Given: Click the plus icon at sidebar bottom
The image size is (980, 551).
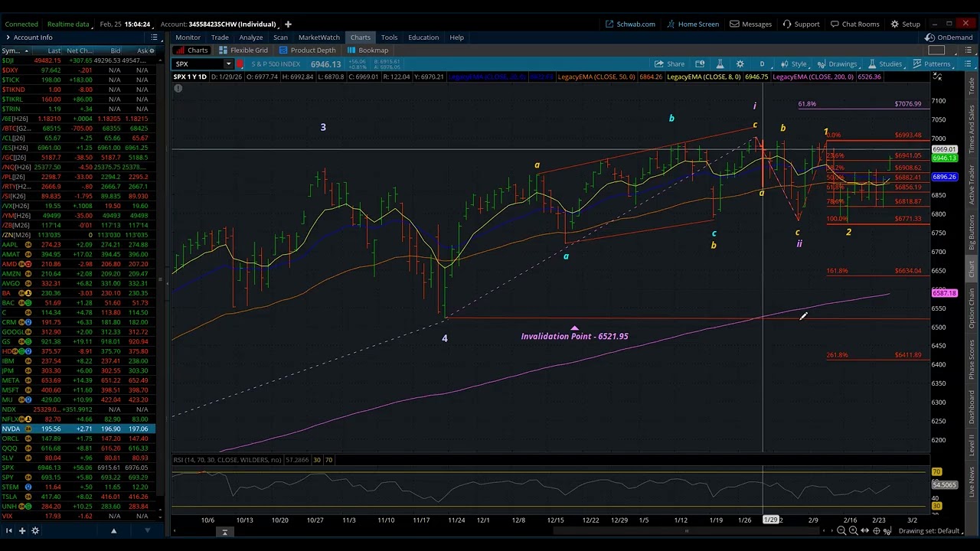Looking at the screenshot, I should pyautogui.click(x=22, y=531).
